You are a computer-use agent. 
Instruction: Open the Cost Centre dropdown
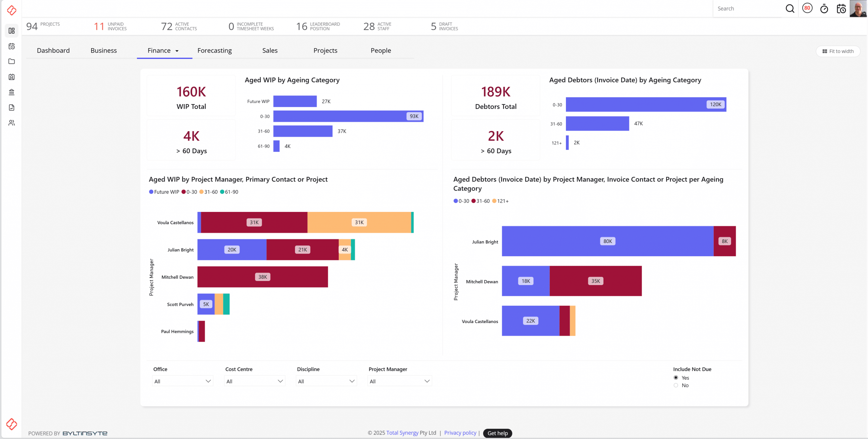pos(254,381)
